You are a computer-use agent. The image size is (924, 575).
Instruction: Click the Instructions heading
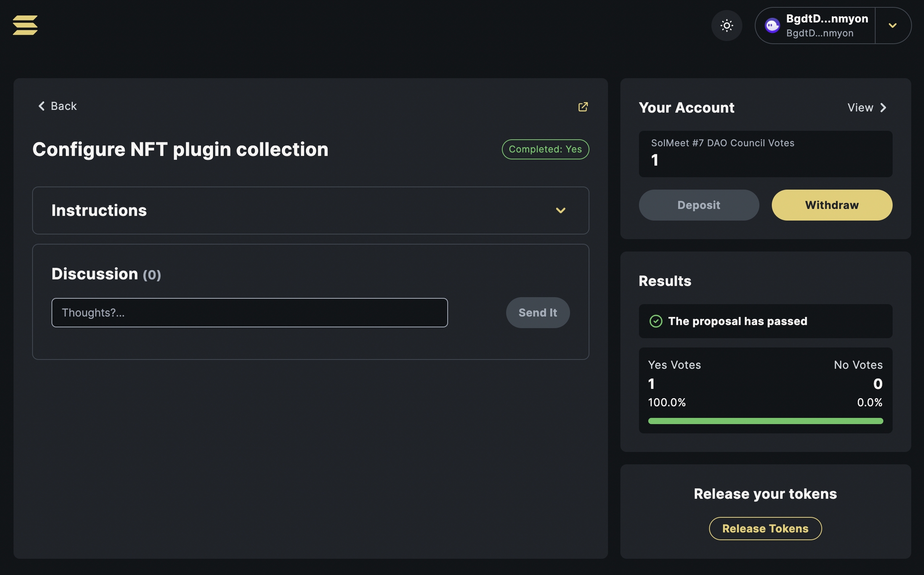(99, 211)
